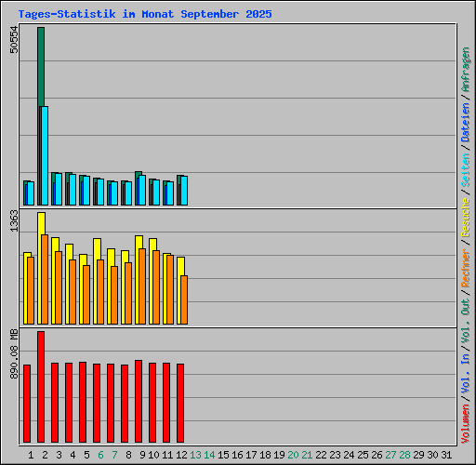Click the orange Rechner bar for day 1
Image resolution: width=476 pixels, height=465 pixels.
click(x=31, y=290)
